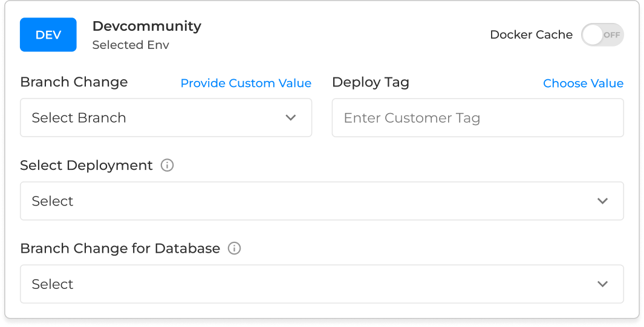Click the info icon beside Branch Change for Database
Viewport: 644px width, 327px height.
235,248
